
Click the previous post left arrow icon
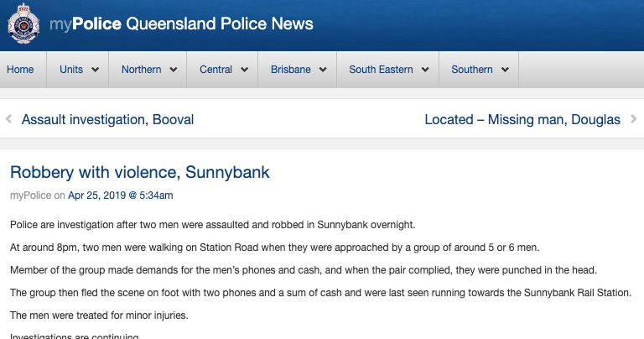pos(8,120)
